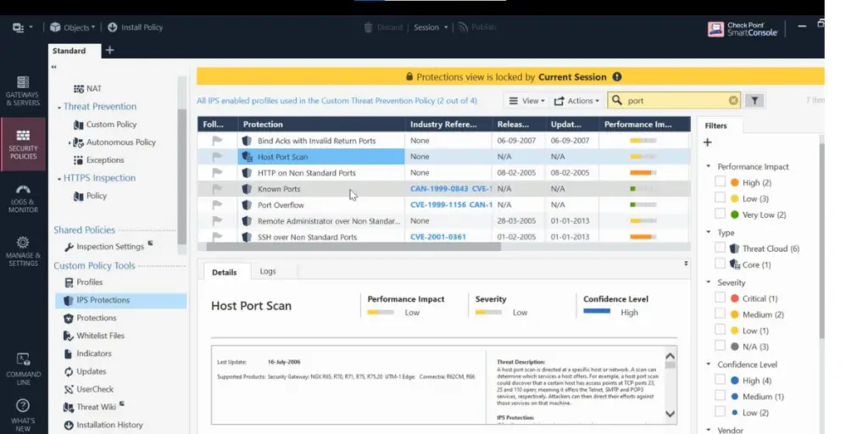Open the Actions dropdown menu
Screen dimensions: 868x434
(x=576, y=101)
